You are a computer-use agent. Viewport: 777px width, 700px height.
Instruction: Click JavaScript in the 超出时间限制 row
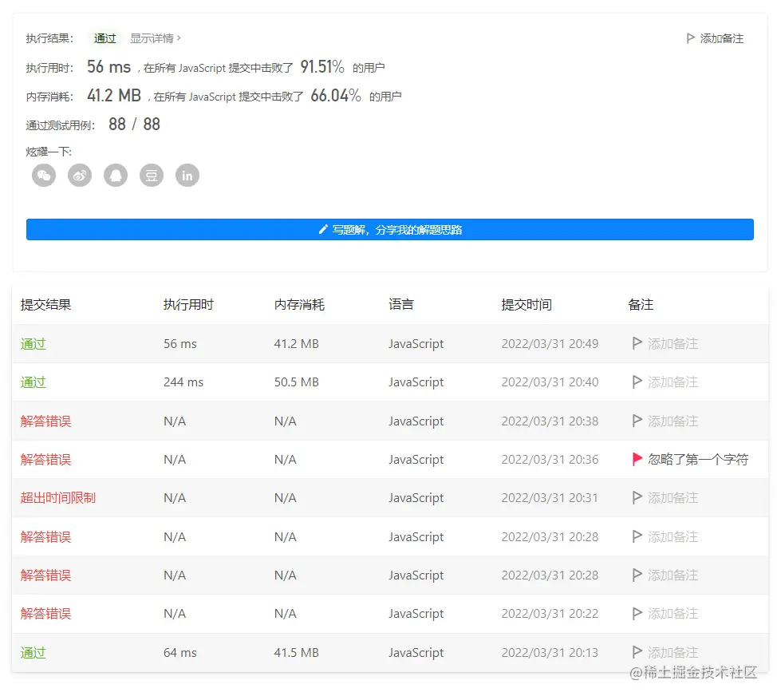click(416, 498)
